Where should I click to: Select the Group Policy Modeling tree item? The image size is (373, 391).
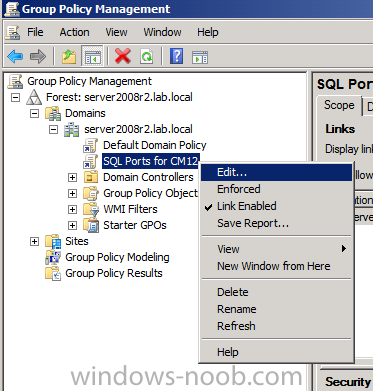tap(117, 257)
